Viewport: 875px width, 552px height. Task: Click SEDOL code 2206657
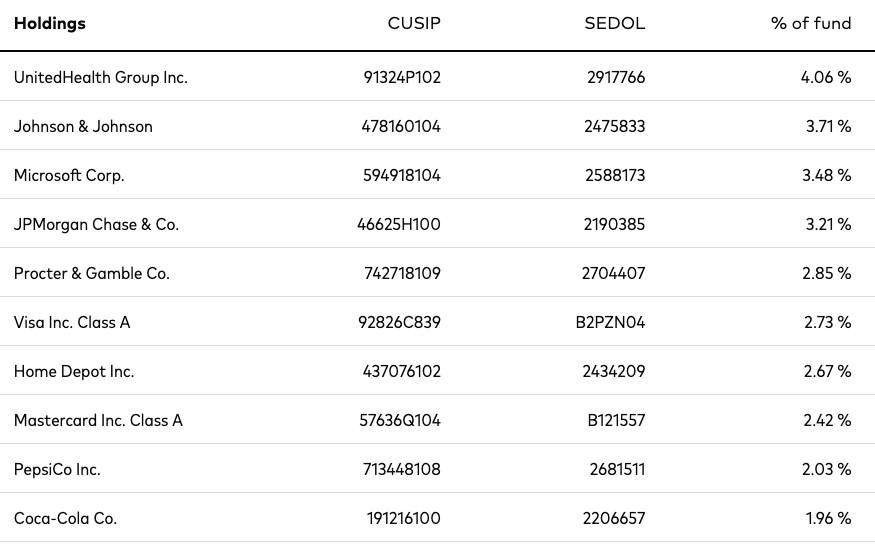(614, 518)
